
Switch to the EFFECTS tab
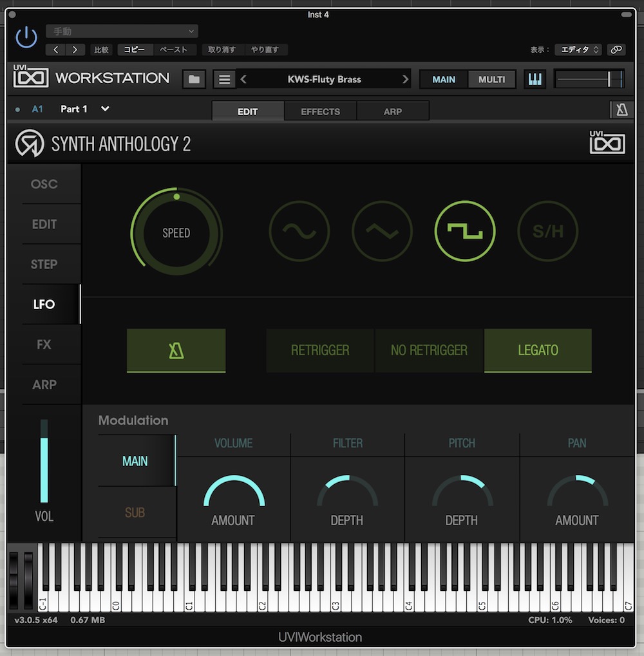click(320, 111)
